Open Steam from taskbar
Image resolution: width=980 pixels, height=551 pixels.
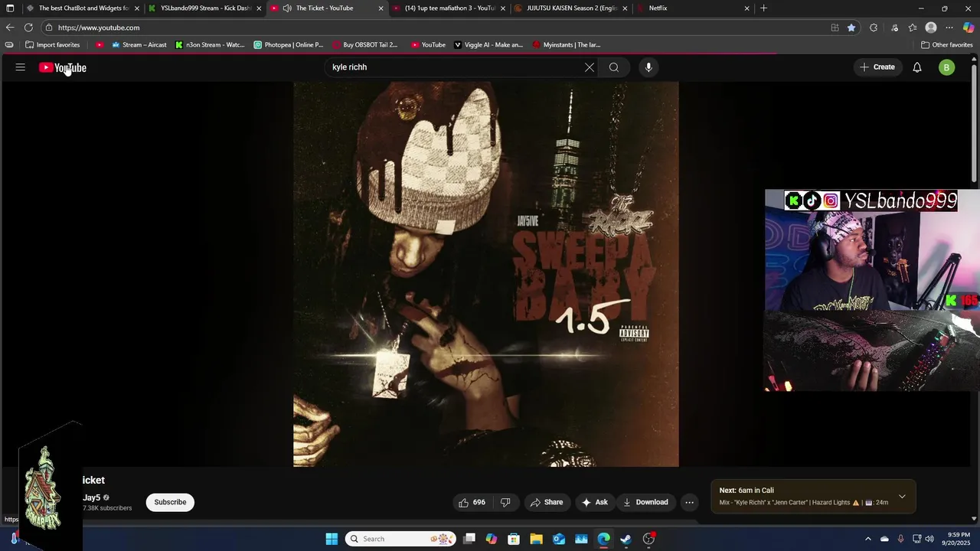626,539
